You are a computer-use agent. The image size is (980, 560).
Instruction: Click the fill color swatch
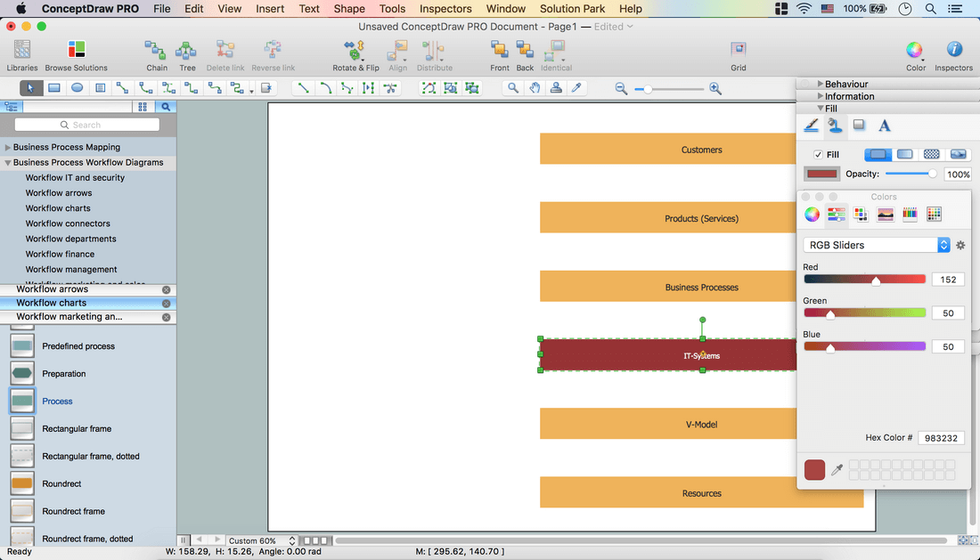click(x=821, y=174)
